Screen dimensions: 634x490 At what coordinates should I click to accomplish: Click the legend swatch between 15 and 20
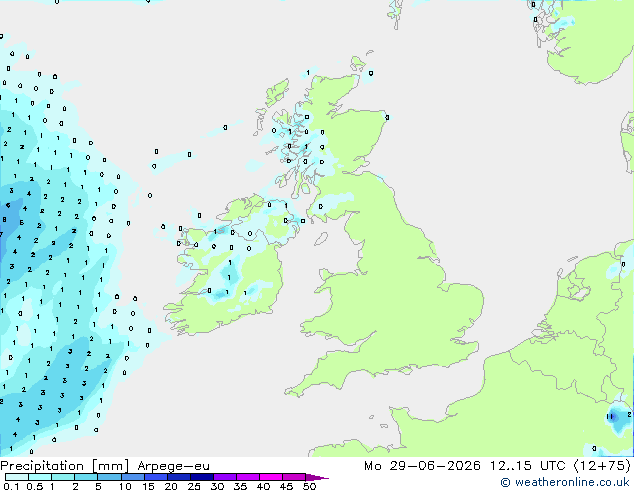click(155, 477)
